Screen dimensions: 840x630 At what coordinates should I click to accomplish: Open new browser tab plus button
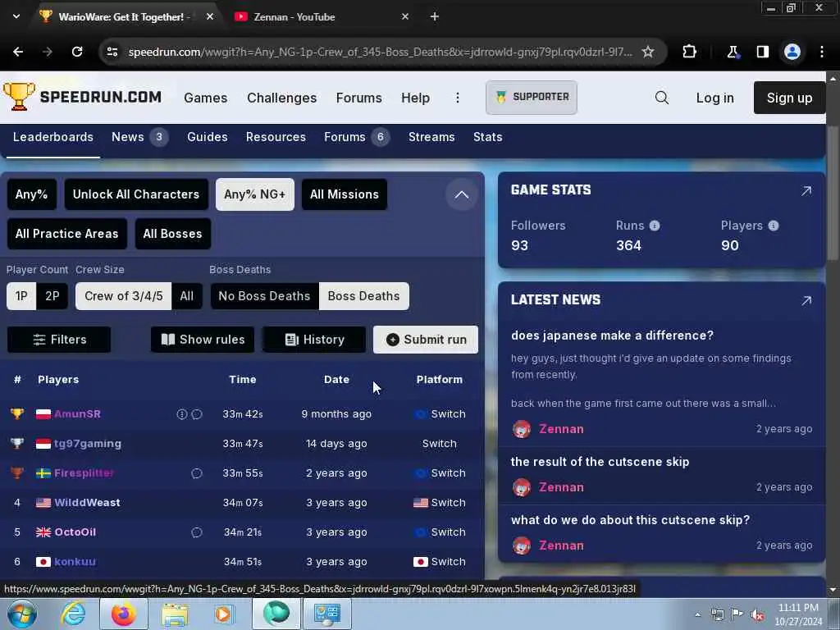(435, 16)
